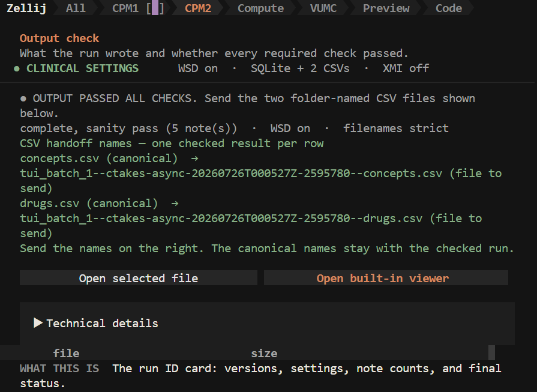Go to the Compute tab
The image size is (537, 392).
[x=260, y=8]
